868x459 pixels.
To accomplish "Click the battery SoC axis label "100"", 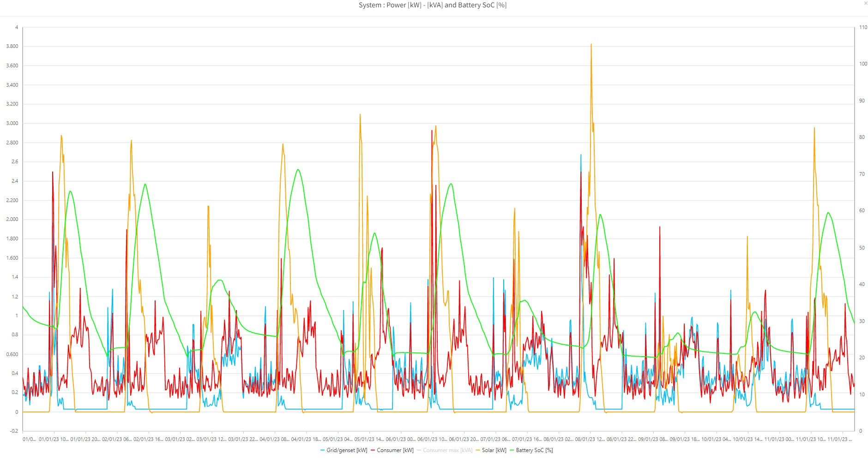I will 863,64.
